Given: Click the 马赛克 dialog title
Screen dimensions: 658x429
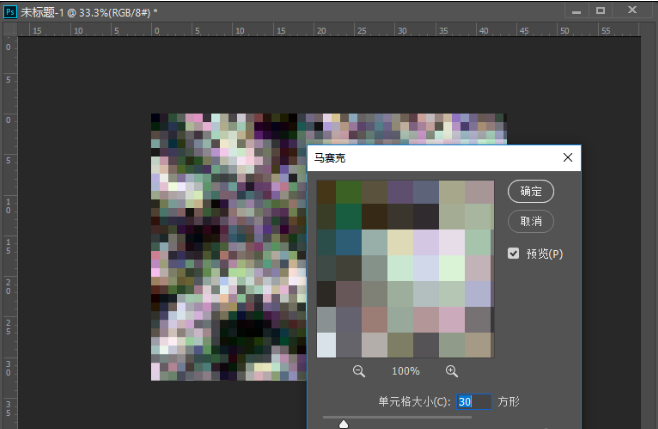Looking at the screenshot, I should [x=330, y=158].
